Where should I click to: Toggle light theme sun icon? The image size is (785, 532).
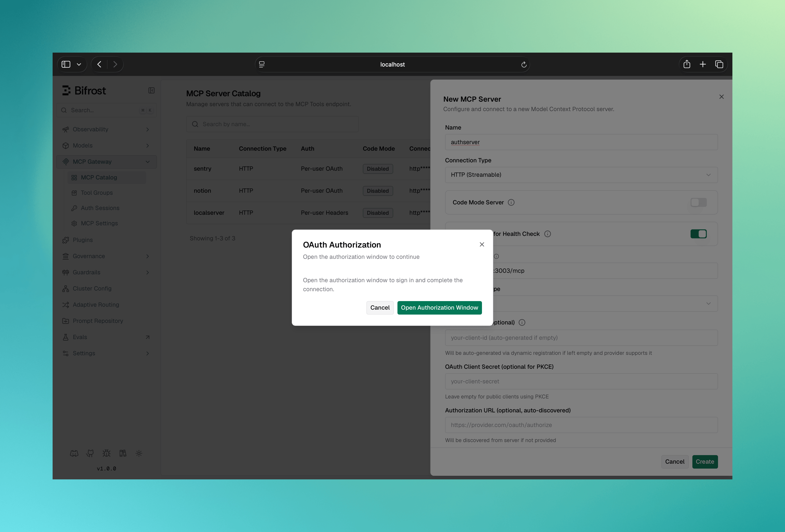click(x=139, y=453)
